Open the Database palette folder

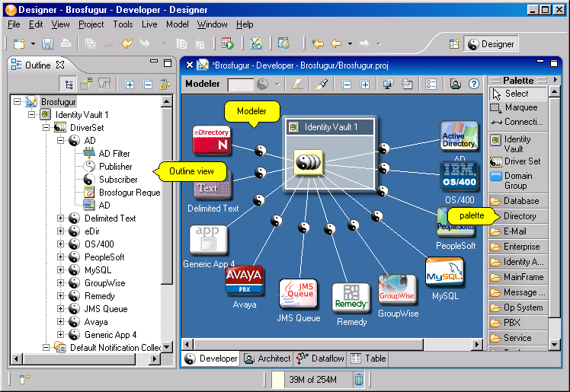point(517,201)
